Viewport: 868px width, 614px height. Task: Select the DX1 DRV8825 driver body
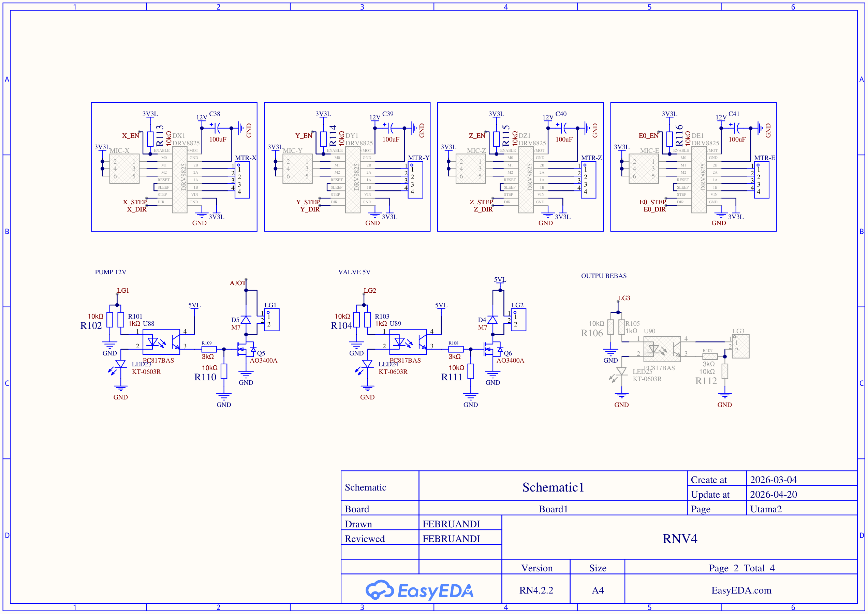pyautogui.click(x=180, y=180)
